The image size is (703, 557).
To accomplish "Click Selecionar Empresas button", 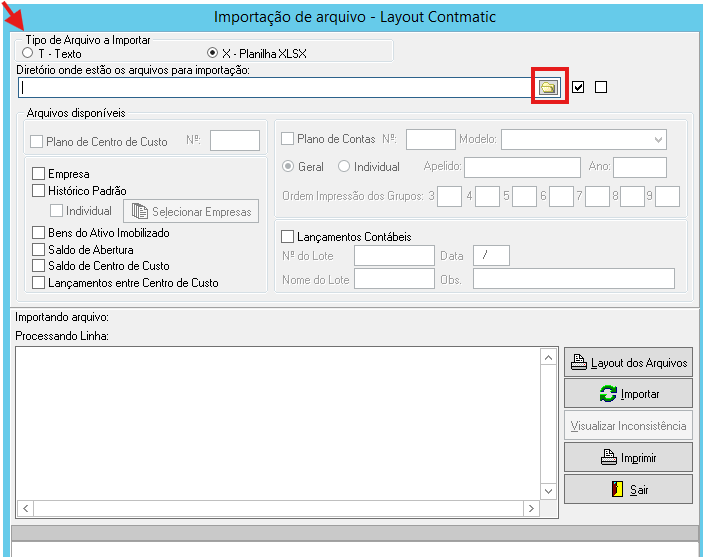I will pyautogui.click(x=191, y=211).
